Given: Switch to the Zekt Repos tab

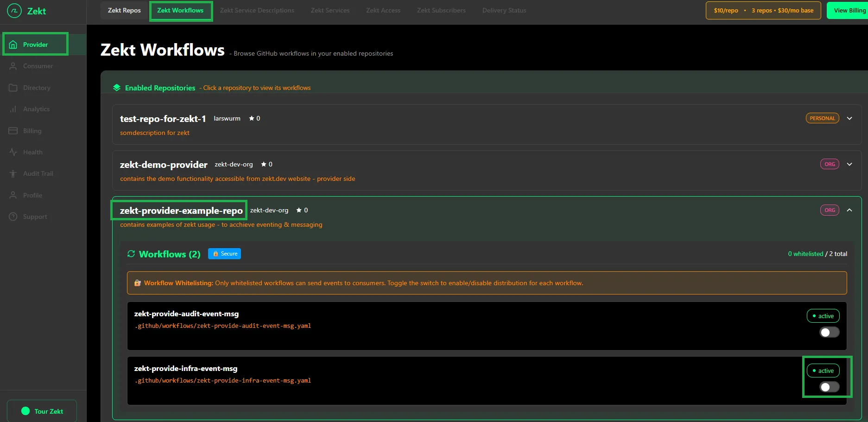Looking at the screenshot, I should tap(124, 10).
